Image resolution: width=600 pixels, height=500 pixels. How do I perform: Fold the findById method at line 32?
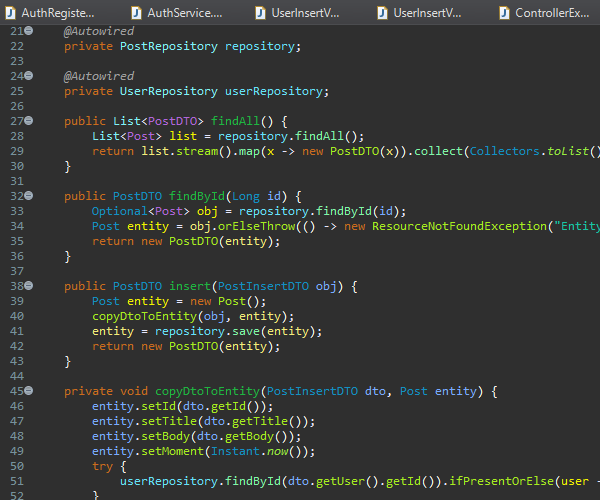tap(29, 196)
